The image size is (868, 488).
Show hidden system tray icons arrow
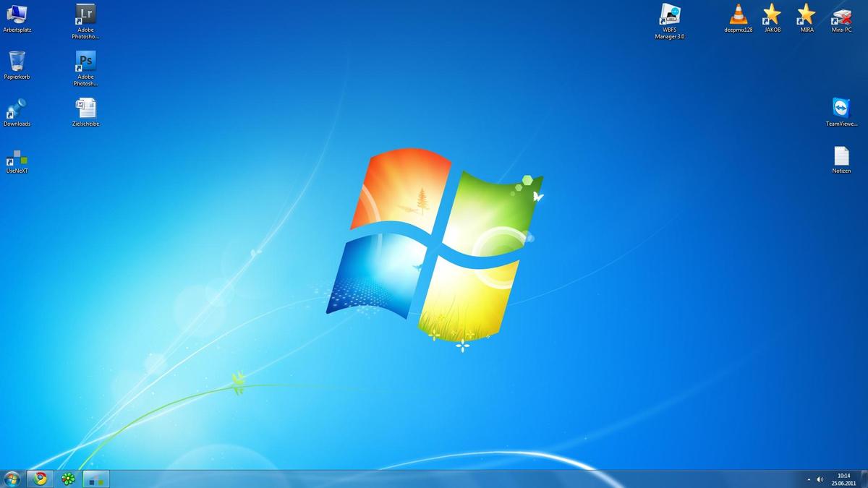pyautogui.click(x=809, y=479)
